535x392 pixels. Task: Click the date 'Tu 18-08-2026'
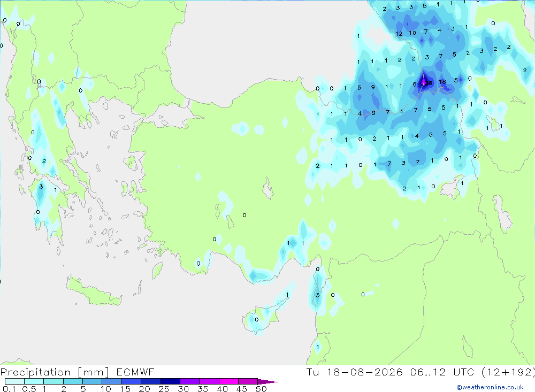[x=355, y=372]
